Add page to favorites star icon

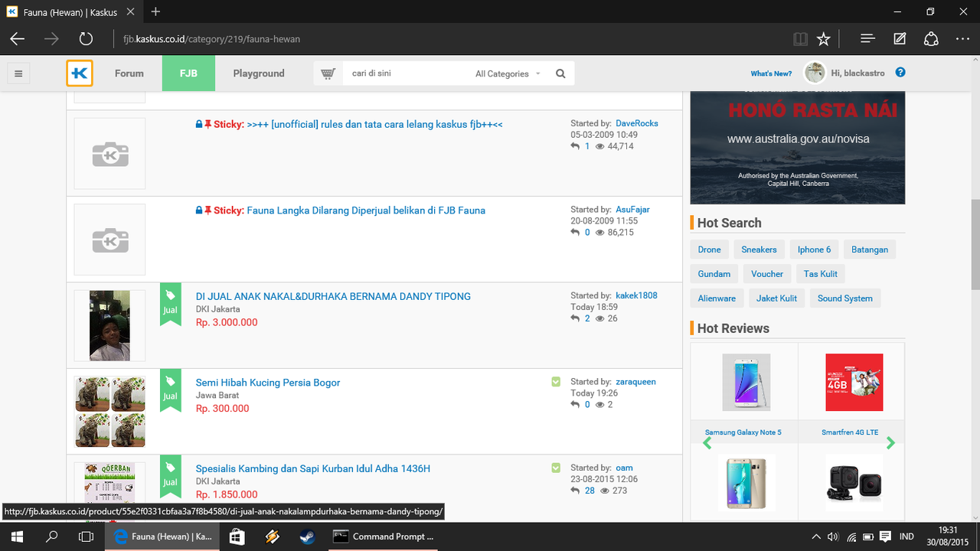(823, 39)
